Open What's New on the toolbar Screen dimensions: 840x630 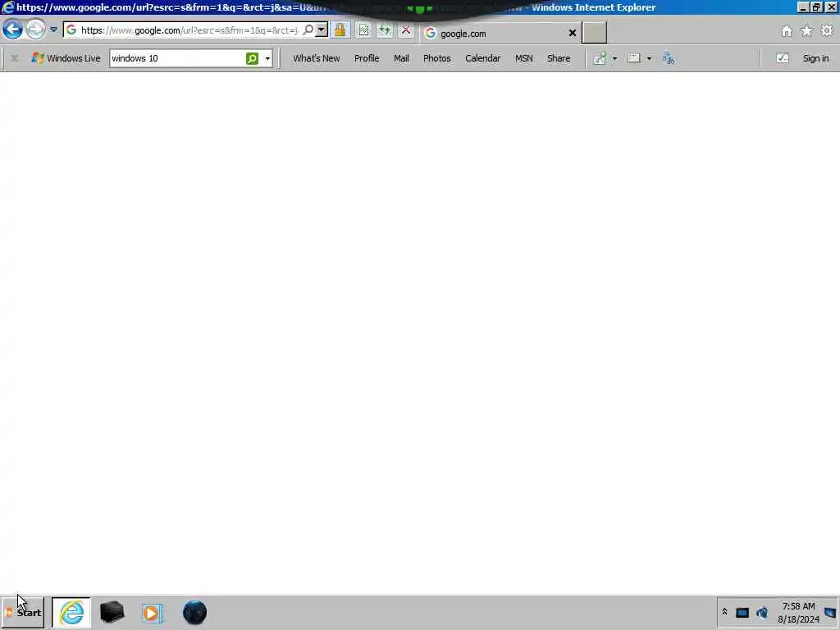(316, 58)
